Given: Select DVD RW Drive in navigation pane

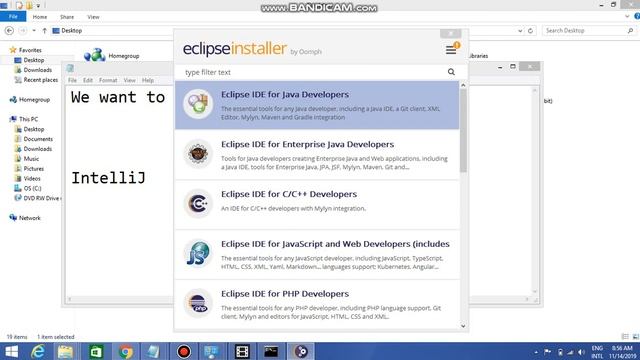Looking at the screenshot, I should (41, 198).
